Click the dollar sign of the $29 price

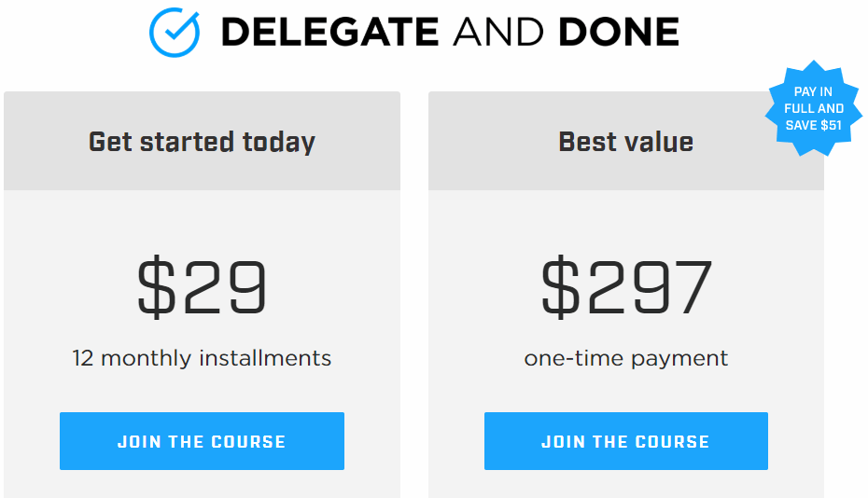click(156, 288)
